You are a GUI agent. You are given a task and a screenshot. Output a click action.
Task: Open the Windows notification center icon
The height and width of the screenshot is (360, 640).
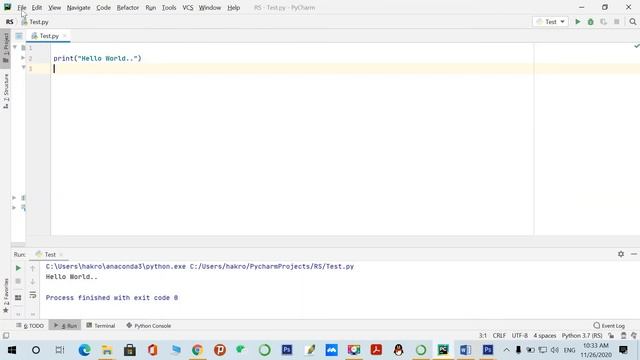623,350
